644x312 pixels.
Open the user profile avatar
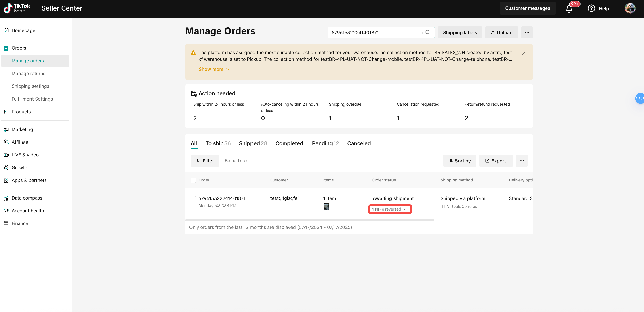click(x=630, y=8)
